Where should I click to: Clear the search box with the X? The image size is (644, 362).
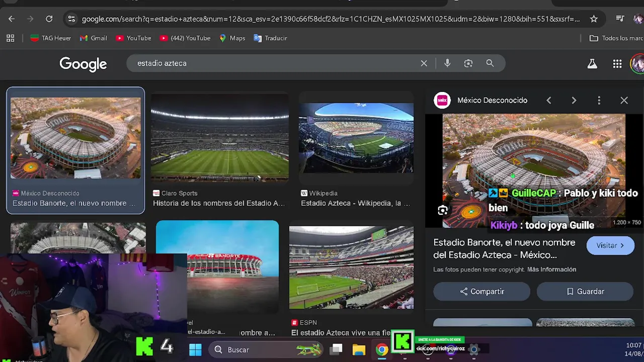(x=424, y=63)
